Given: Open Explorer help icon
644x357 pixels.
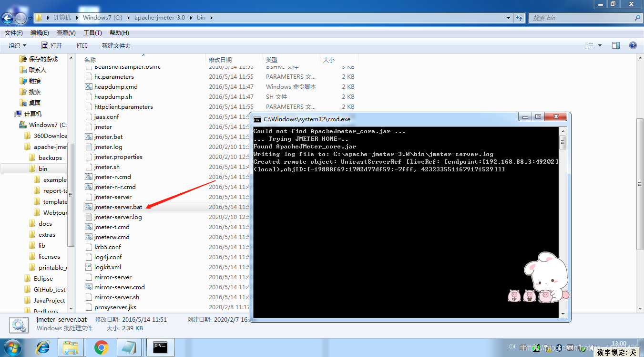Looking at the screenshot, I should [x=633, y=45].
